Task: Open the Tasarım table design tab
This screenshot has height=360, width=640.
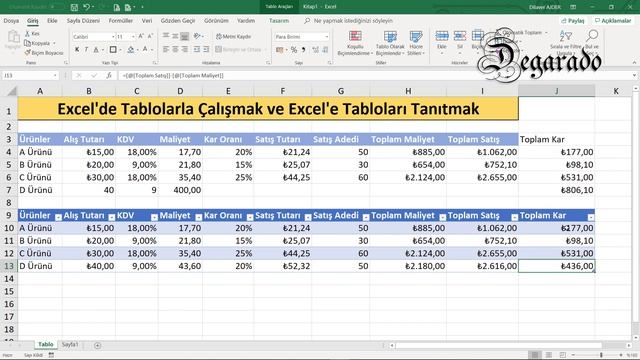Action: click(x=279, y=20)
